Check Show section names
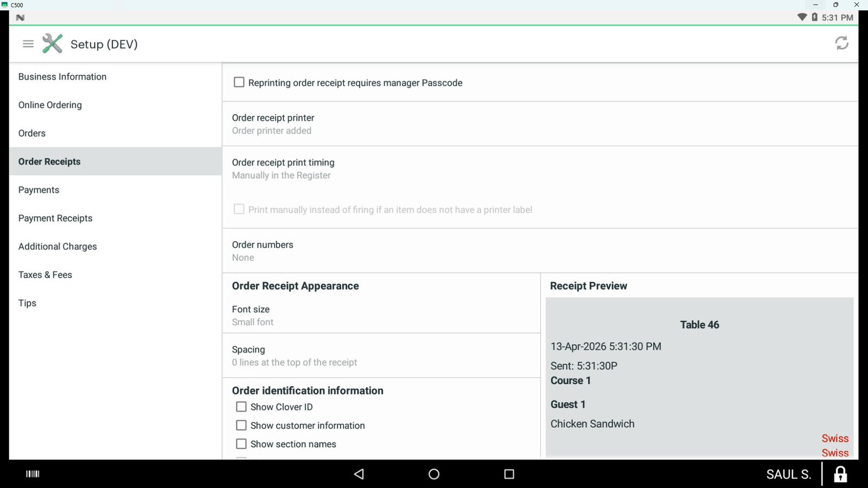 click(x=241, y=444)
